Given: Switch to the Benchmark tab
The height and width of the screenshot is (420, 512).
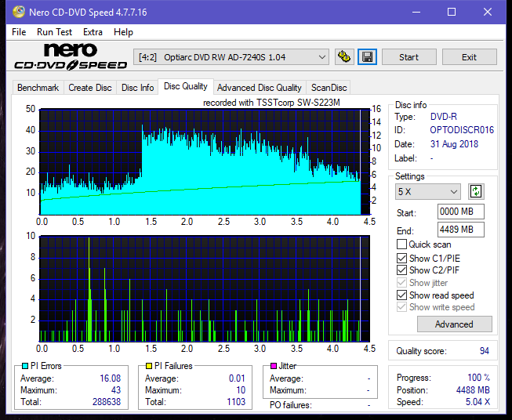Looking at the screenshot, I should tap(38, 88).
